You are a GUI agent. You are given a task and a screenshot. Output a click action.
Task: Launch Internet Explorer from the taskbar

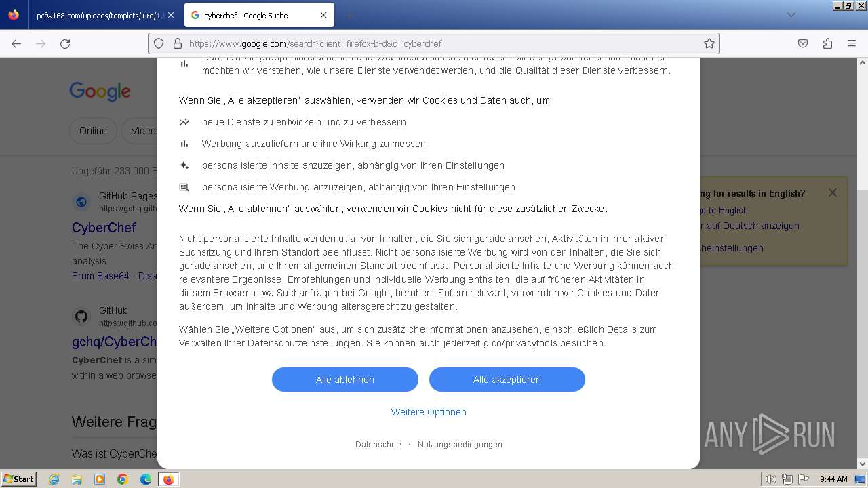point(54,479)
